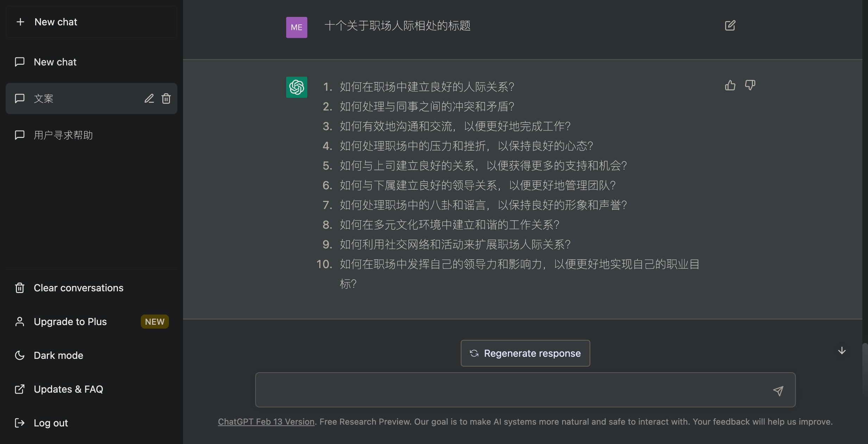The width and height of the screenshot is (868, 444).
Task: Delete the 文案 conversation with trash icon
Action: click(x=166, y=99)
